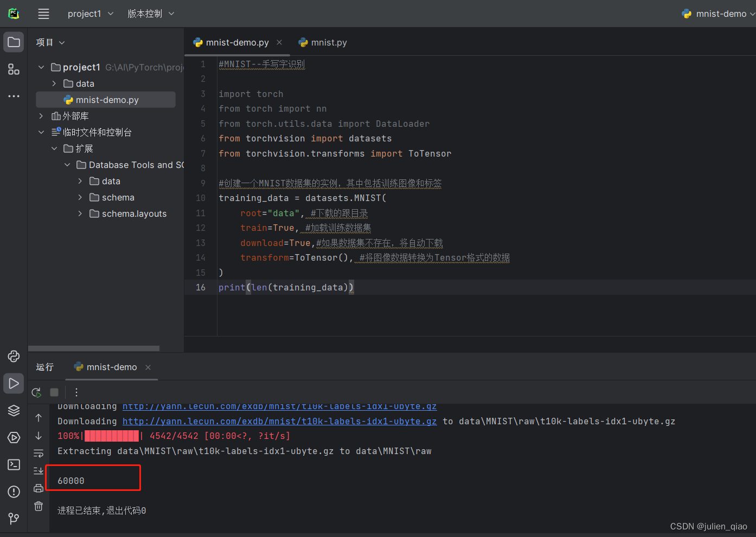Select the schema.layouts folder row
This screenshot has width=756, height=537.
coord(106,213)
